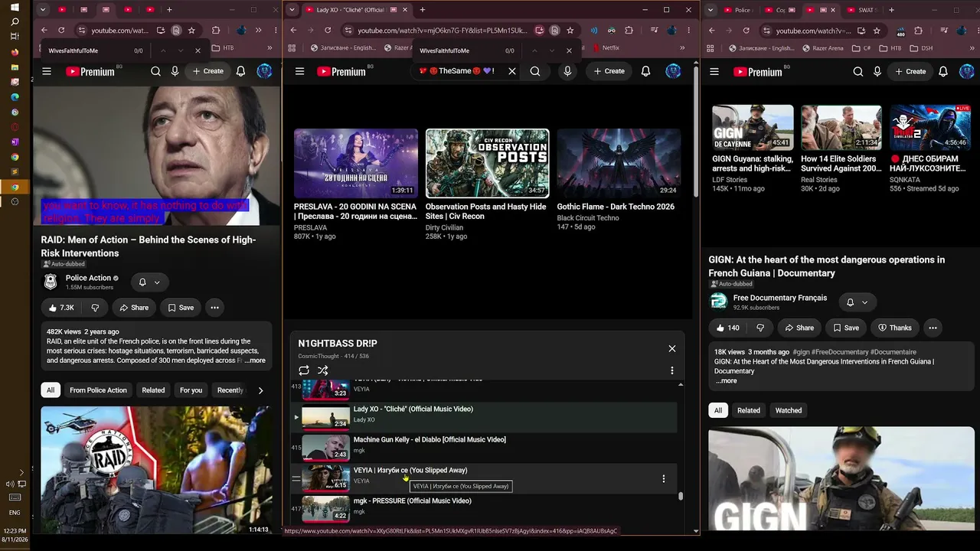Viewport: 980px width, 551px height.
Task: Click Create in the right window
Action: tap(910, 71)
